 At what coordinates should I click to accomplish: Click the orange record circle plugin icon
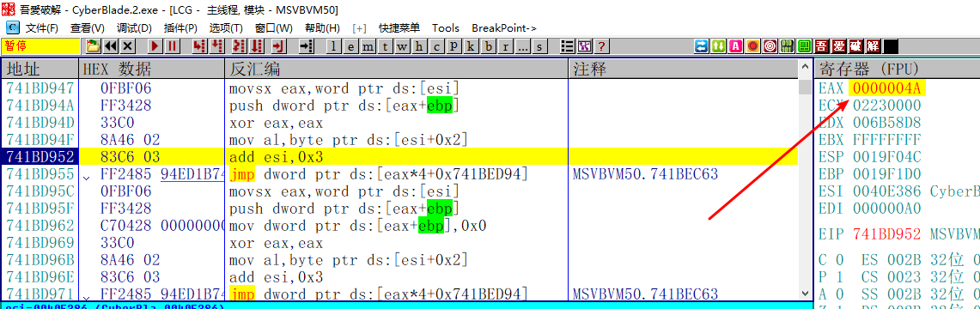point(753,45)
